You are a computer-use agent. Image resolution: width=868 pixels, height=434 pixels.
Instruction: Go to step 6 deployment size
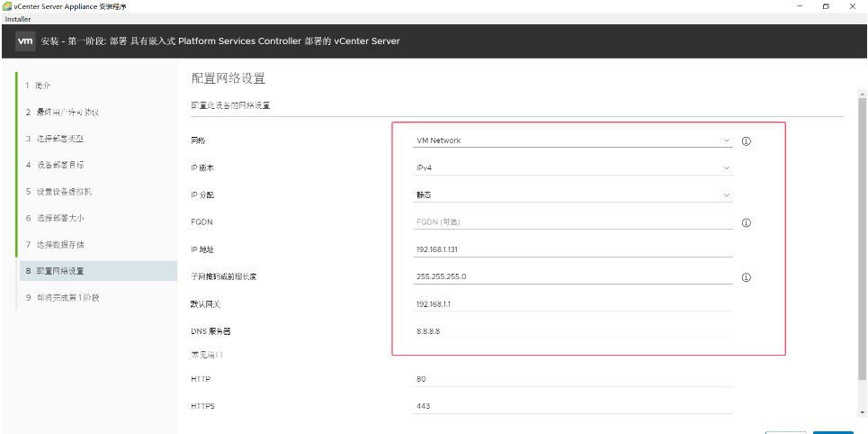click(55, 219)
